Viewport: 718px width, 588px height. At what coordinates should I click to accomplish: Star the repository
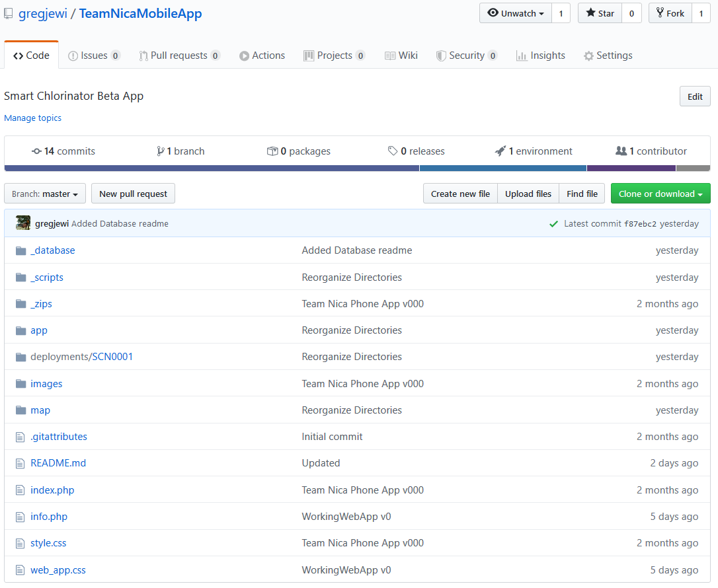pyautogui.click(x=600, y=13)
